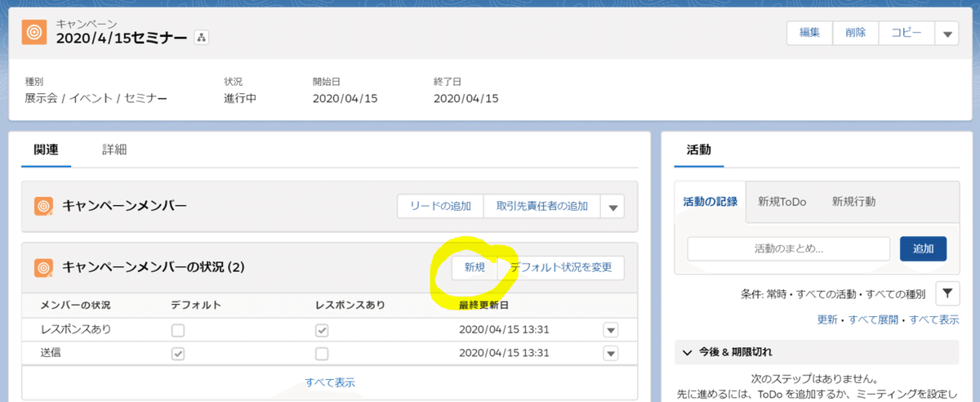
Task: Click the 新規 button for member status
Action: pos(474,268)
